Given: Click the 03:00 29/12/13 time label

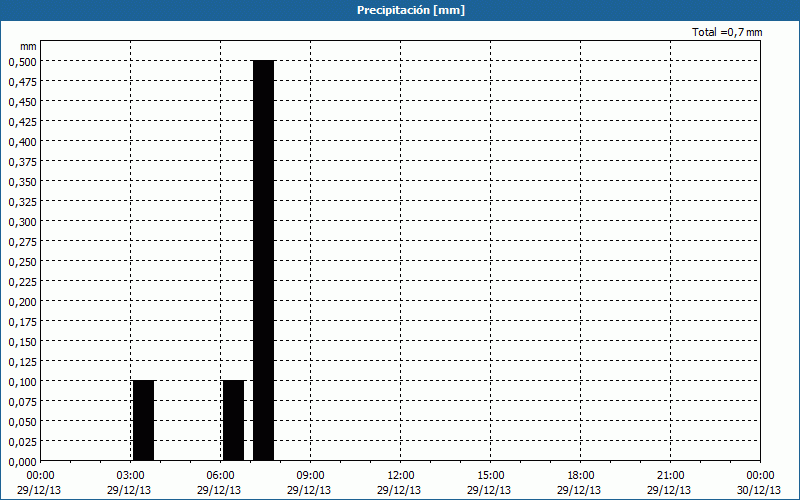Looking at the screenshot, I should [x=129, y=483].
